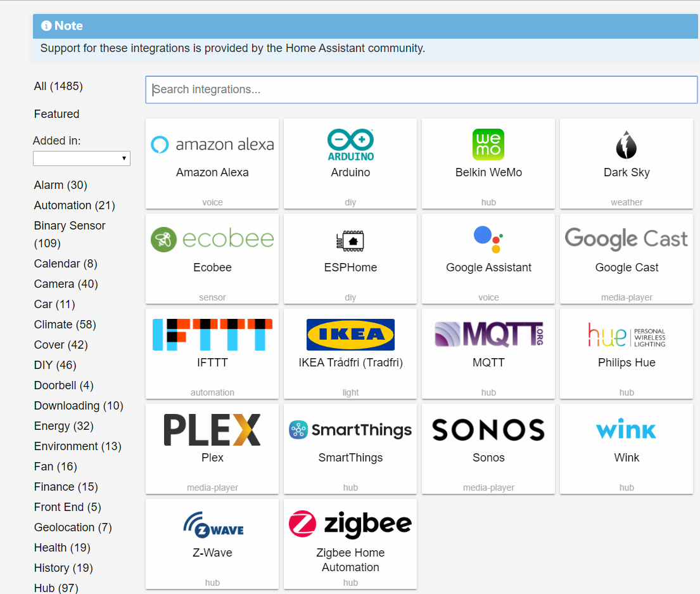This screenshot has height=594, width=700.
Task: Click the Zigbee Home Automation title
Action: pos(350,560)
